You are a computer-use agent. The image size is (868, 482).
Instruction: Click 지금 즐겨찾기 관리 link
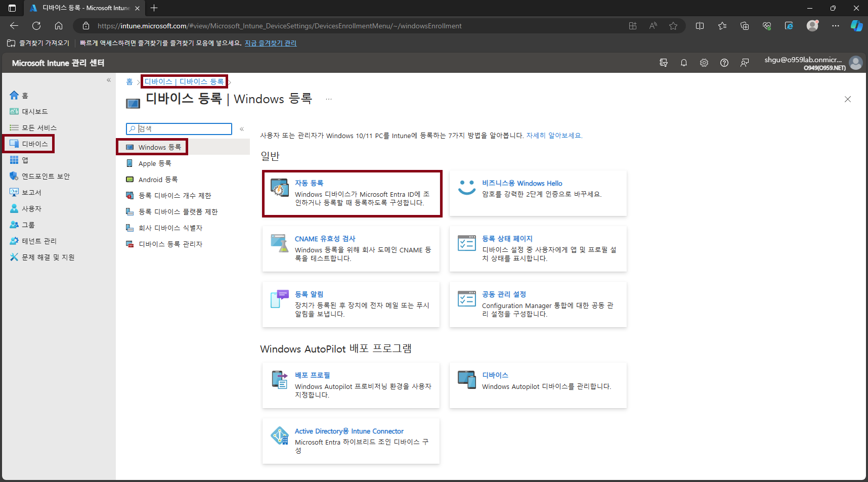point(271,43)
